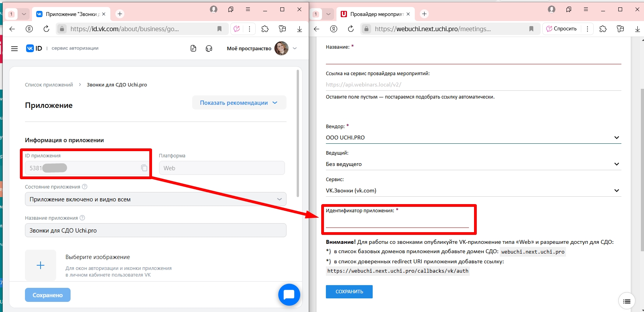This screenshot has width=644, height=312.
Task: Open tab counter badge in right browser
Action: tap(316, 14)
